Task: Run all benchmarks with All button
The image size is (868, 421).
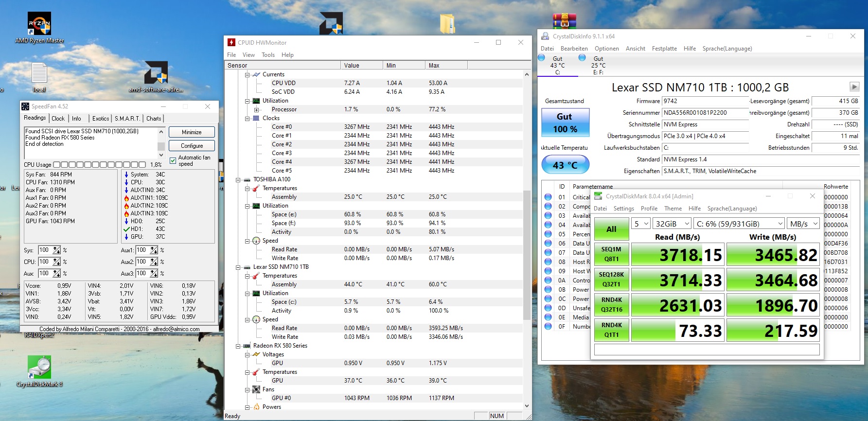Action: tap(611, 229)
